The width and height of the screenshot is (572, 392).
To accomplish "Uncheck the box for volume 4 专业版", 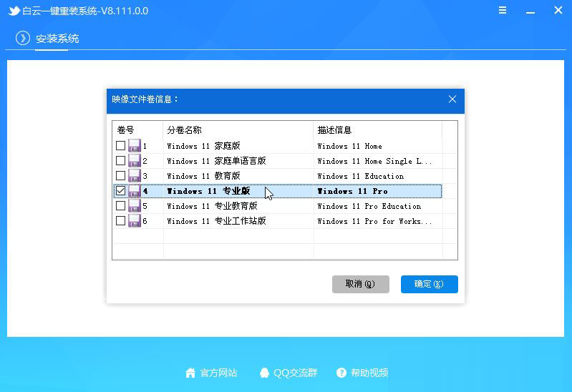I will [x=120, y=191].
